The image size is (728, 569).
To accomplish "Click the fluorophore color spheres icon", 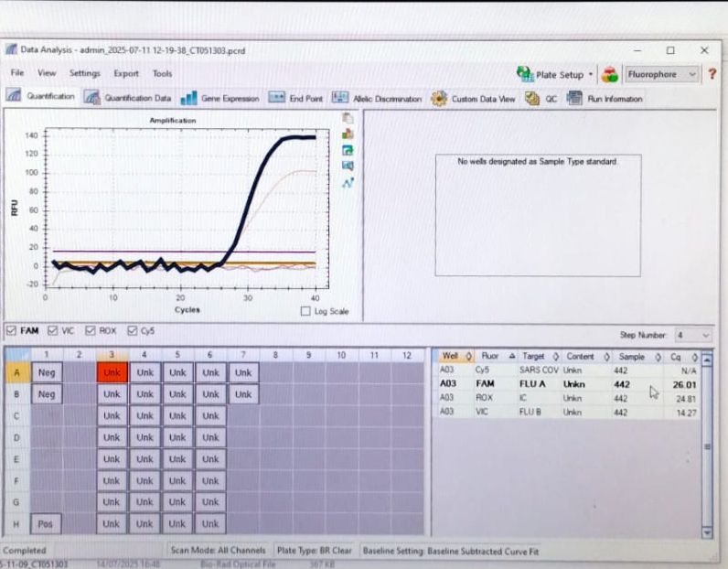I will [x=610, y=74].
